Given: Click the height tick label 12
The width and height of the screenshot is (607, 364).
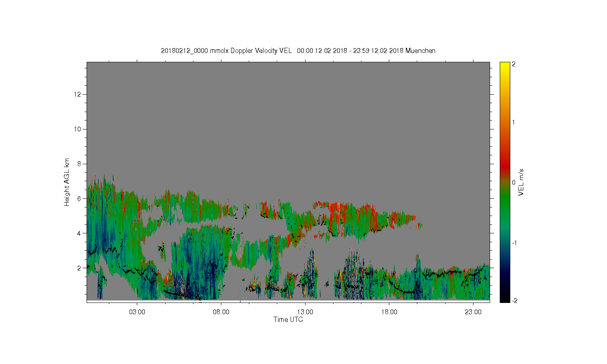Looking at the screenshot, I should (x=78, y=94).
